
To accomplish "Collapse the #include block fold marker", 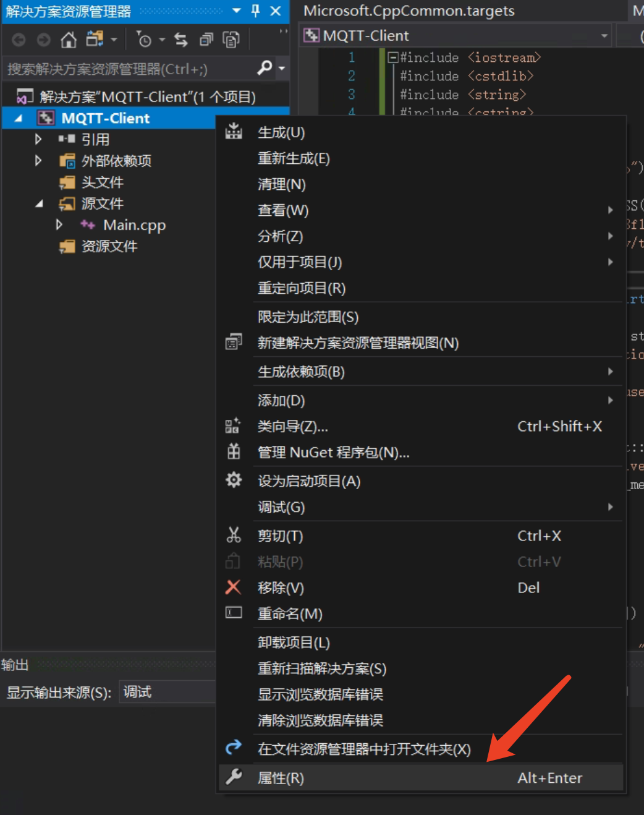I will pos(392,58).
